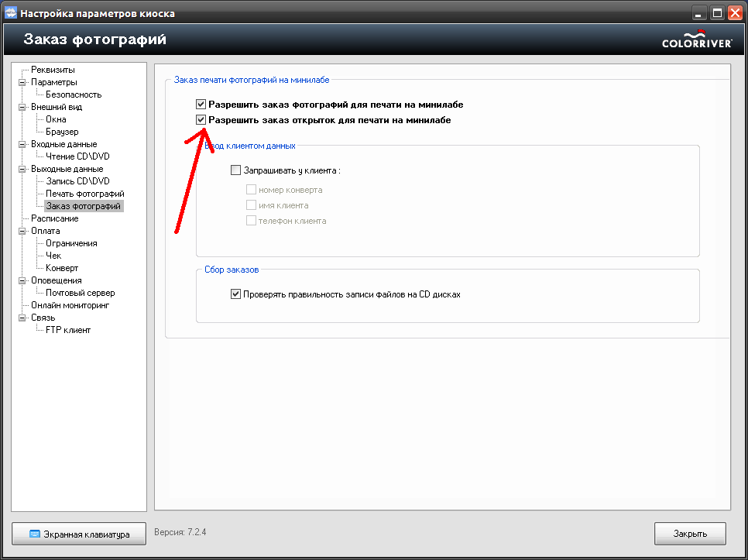Minimize the kiosk settings window
Viewport: 748px width, 560px height.
tap(699, 13)
